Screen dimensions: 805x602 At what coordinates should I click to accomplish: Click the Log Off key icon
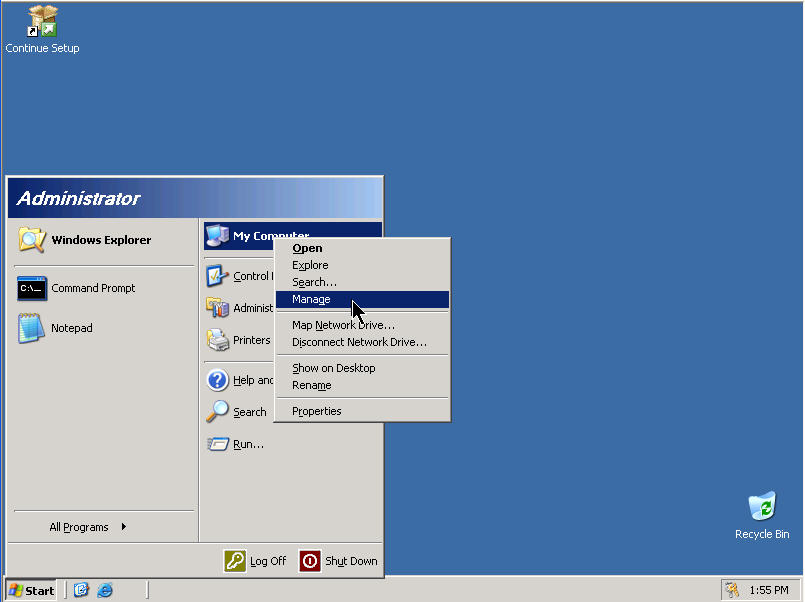(235, 561)
